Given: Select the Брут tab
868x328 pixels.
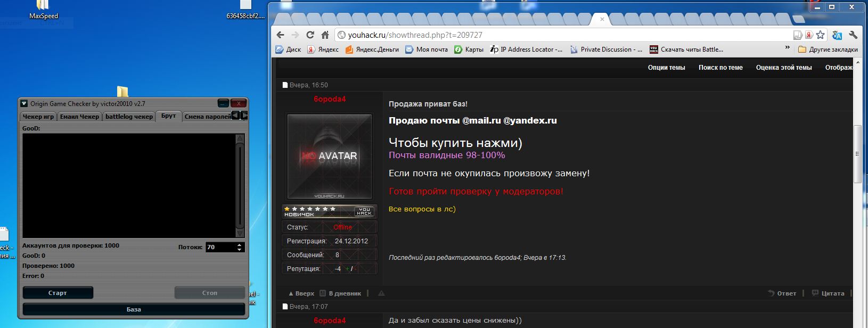Looking at the screenshot, I should point(168,116).
